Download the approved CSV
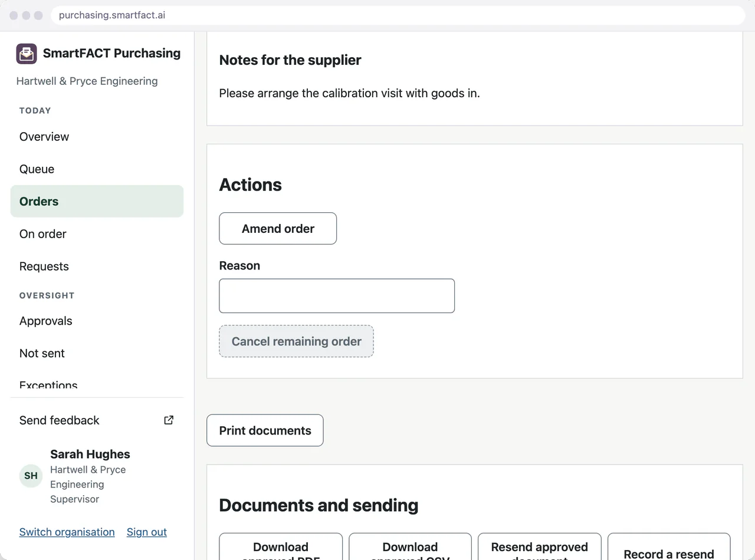Viewport: 755px width, 560px height. pyautogui.click(x=410, y=547)
